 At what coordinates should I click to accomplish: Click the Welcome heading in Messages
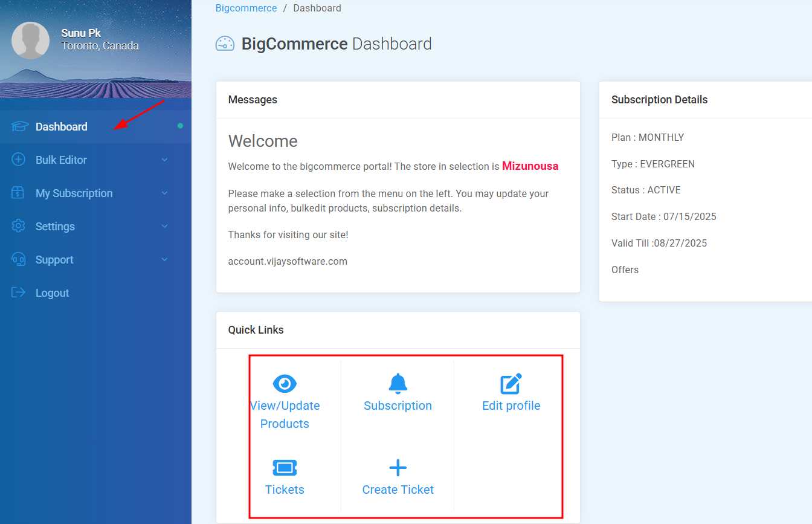coord(263,141)
